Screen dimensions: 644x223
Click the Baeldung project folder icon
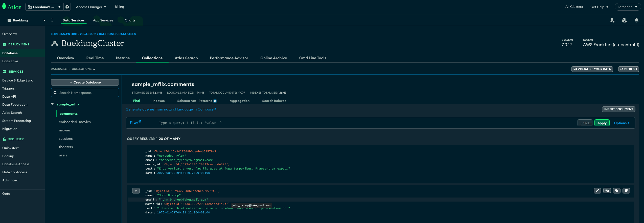tap(9, 20)
